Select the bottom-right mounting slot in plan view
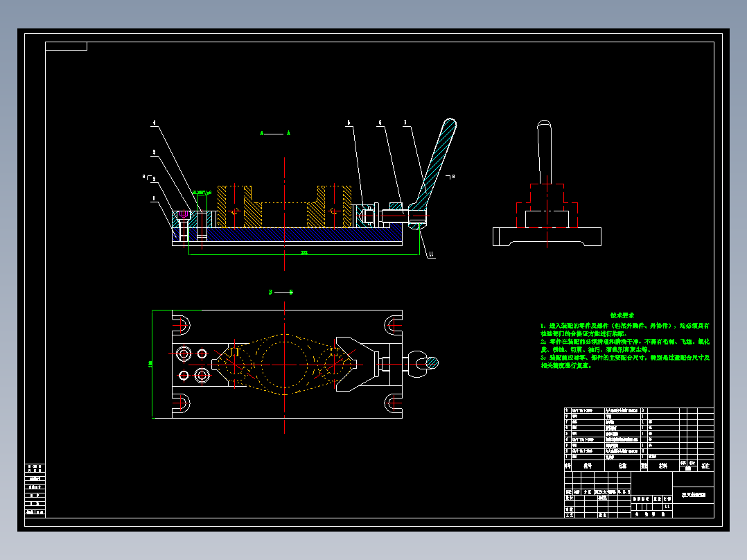This screenshot has height=560, width=747. [393, 403]
